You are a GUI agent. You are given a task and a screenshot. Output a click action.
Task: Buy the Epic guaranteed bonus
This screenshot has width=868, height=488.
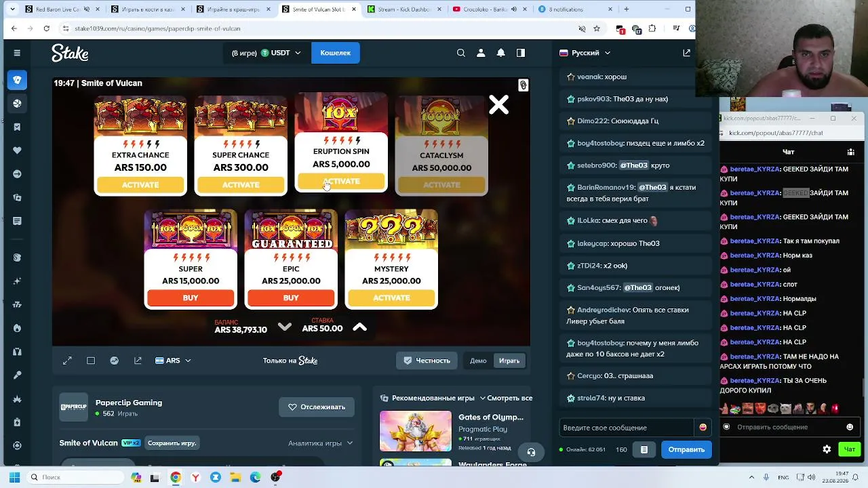291,298
